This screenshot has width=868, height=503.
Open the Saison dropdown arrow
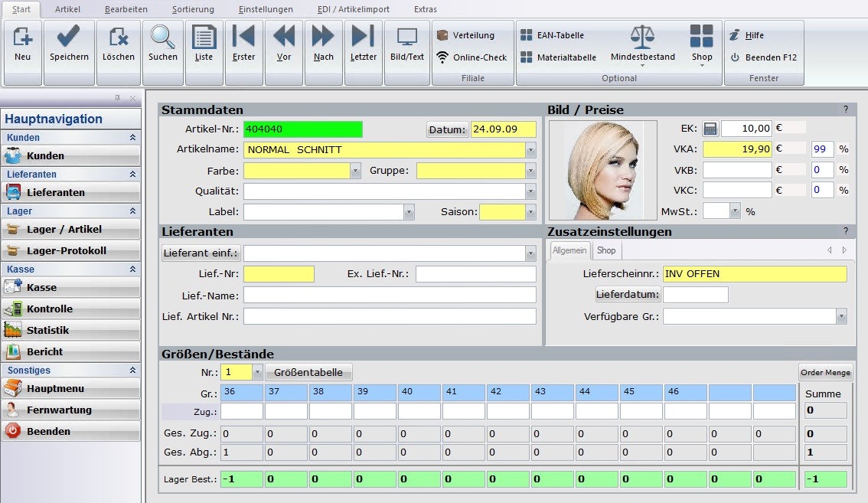point(531,211)
